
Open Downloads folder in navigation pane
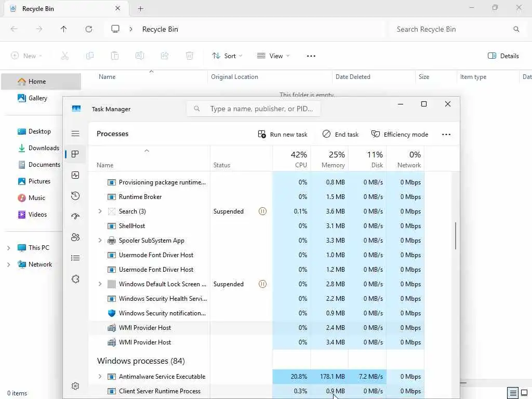pyautogui.click(x=38, y=148)
